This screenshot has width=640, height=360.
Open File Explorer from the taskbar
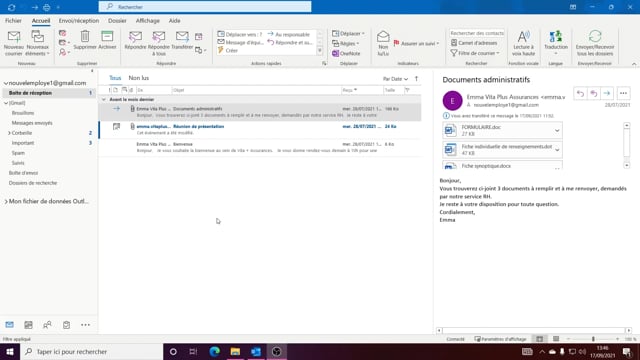[x=235, y=351]
